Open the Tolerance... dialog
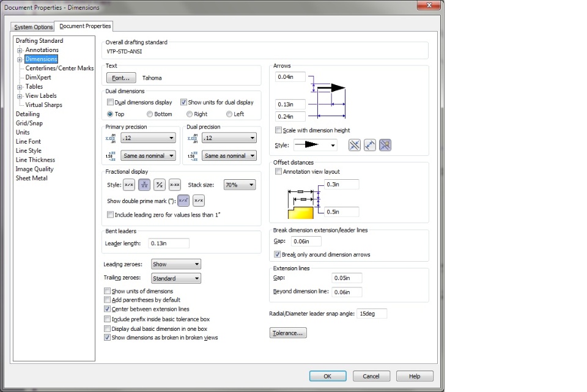The height and width of the screenshot is (392, 587). [x=288, y=333]
